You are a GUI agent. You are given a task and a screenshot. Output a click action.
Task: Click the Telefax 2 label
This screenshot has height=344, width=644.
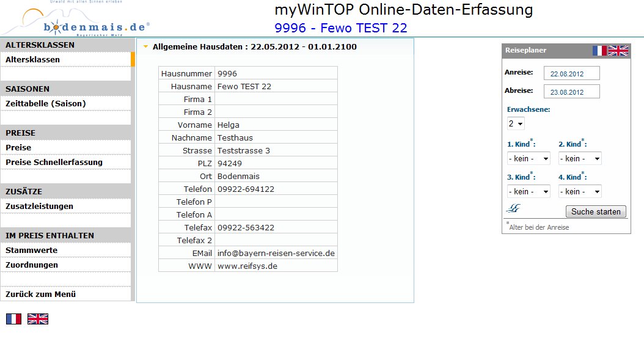[194, 240]
